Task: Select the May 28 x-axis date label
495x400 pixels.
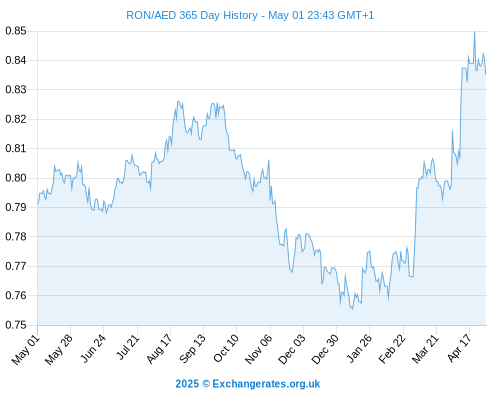Action: click(59, 349)
